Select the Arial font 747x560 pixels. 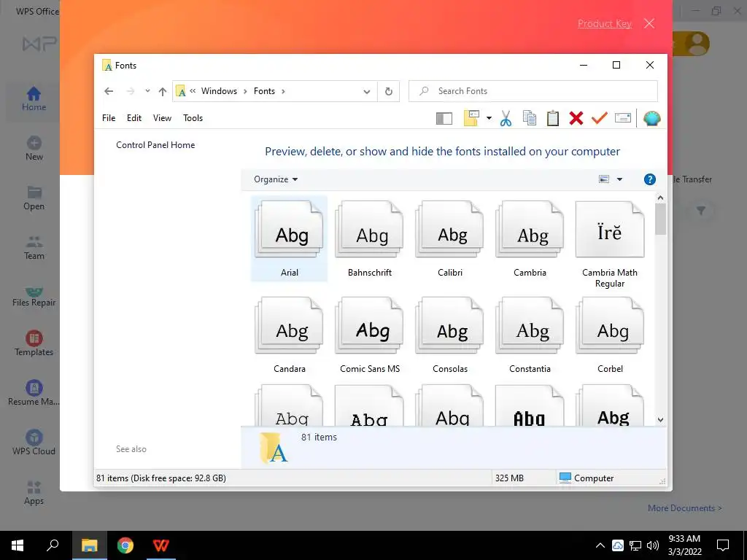[x=289, y=239]
